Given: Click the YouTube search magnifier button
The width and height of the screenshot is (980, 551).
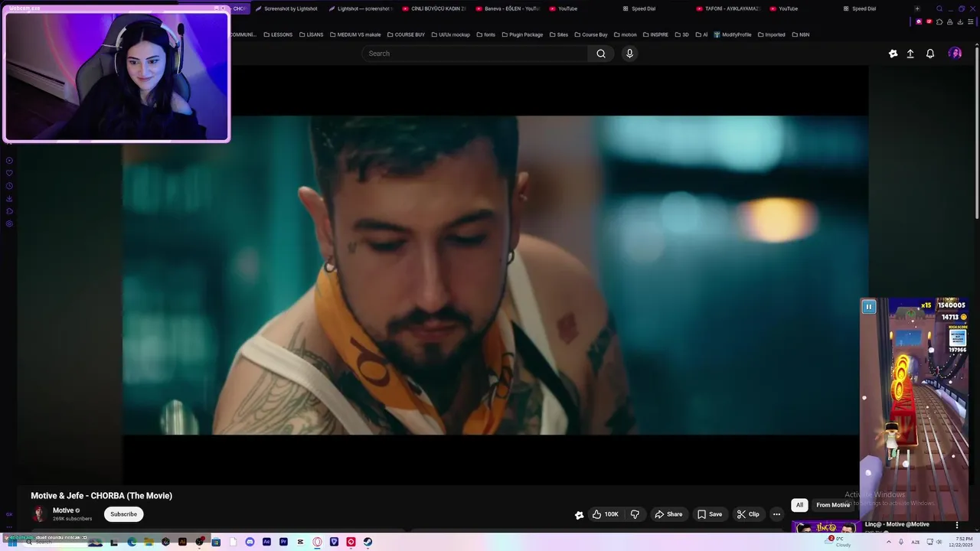Looking at the screenshot, I should tap(601, 54).
